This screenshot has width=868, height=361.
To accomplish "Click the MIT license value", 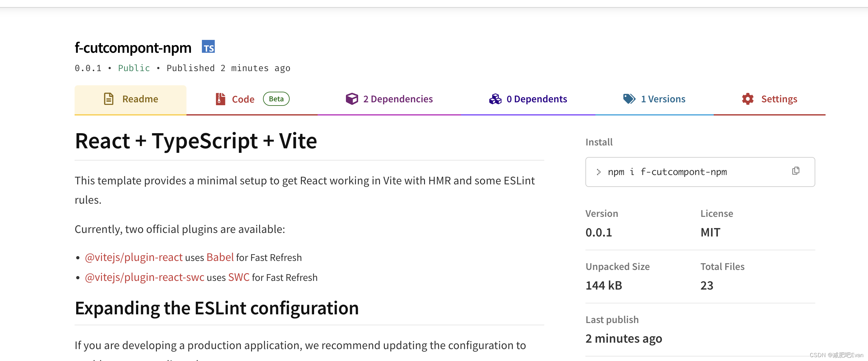I will point(710,232).
